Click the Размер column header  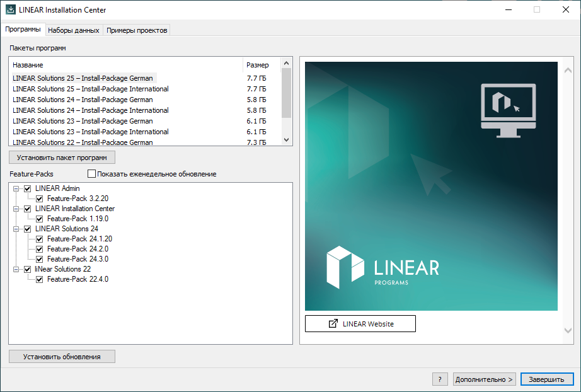pos(262,65)
